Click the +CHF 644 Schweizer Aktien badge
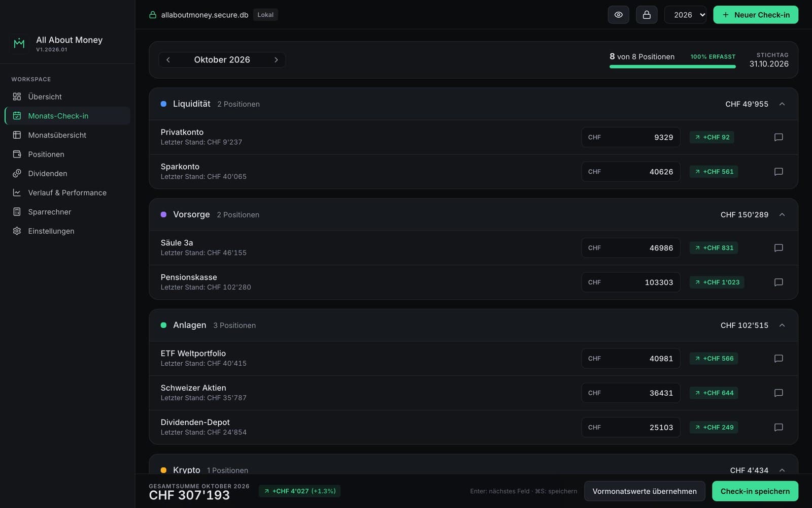This screenshot has width=812, height=508. 714,393
